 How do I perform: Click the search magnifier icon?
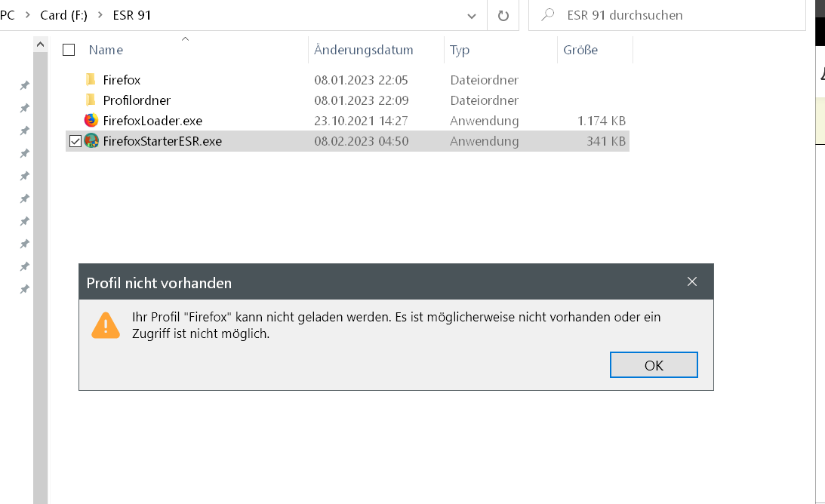(549, 15)
